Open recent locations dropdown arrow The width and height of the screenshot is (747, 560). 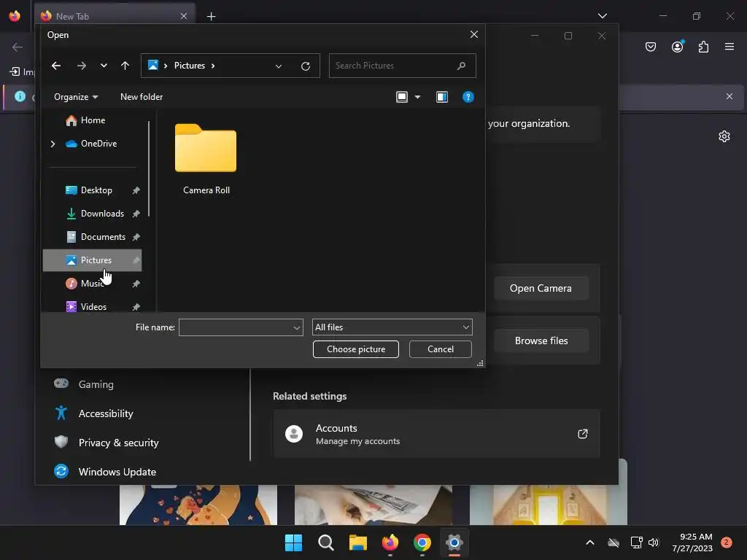tap(104, 66)
